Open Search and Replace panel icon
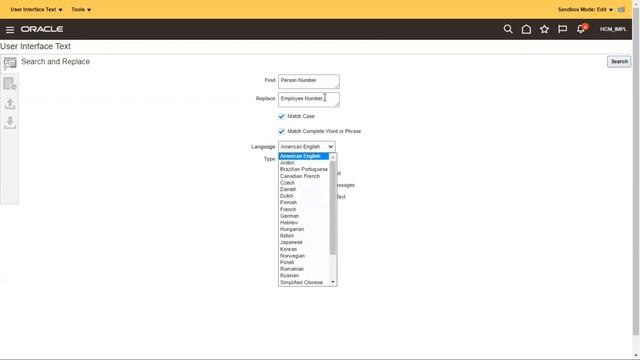 pos(10,63)
